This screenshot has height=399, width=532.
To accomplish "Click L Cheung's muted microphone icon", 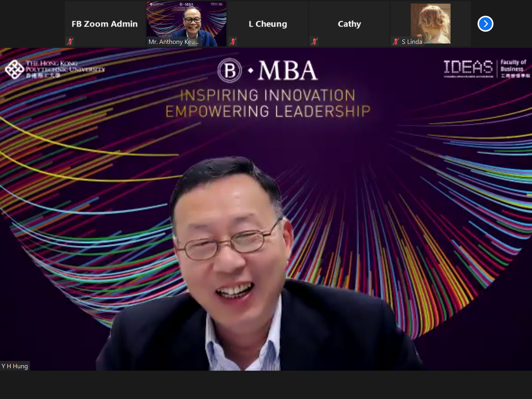I will 233,41.
